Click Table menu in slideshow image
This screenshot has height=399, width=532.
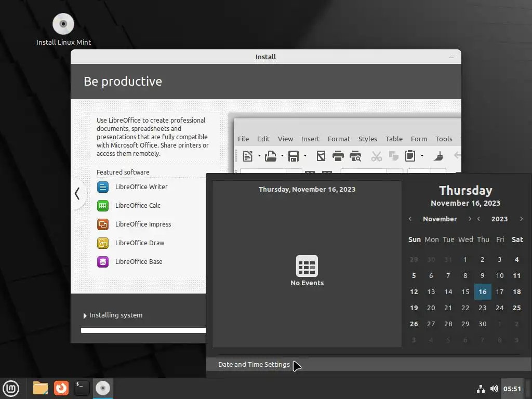point(394,139)
